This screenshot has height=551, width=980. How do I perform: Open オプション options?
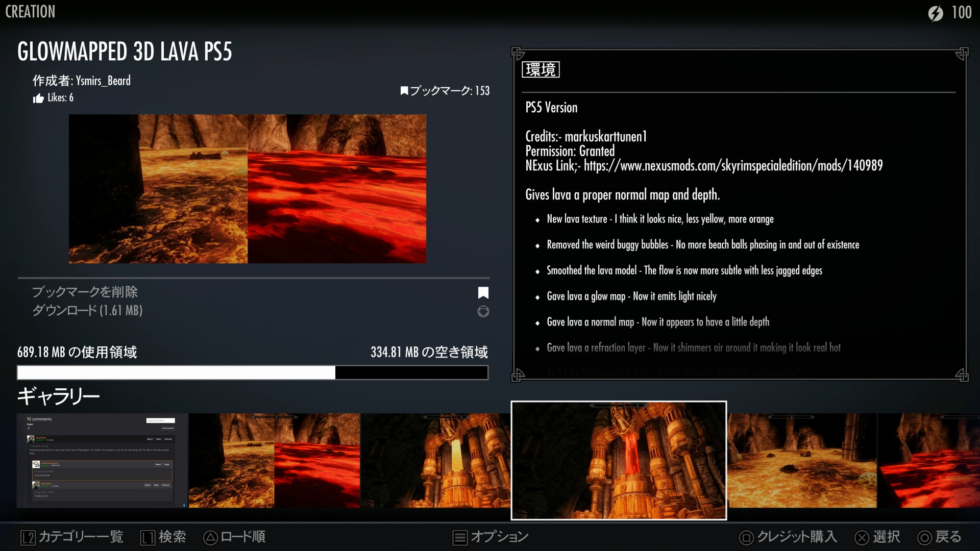point(500,537)
